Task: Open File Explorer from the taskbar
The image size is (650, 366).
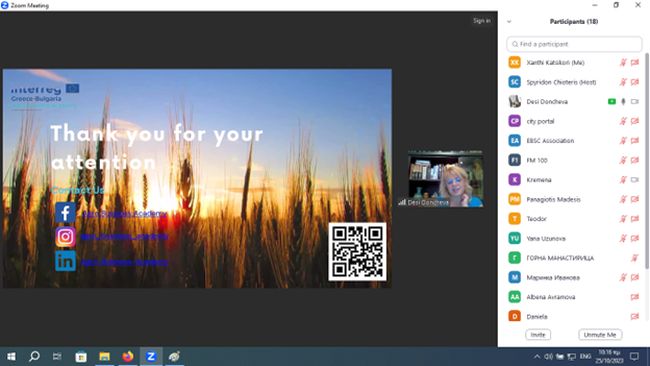Action: tap(104, 356)
